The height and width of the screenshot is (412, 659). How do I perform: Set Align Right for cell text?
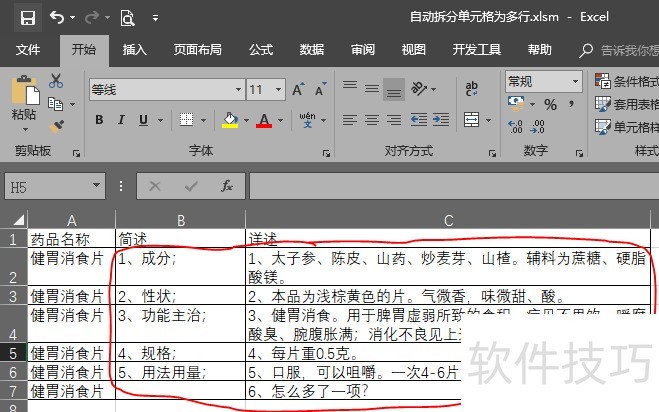point(394,120)
